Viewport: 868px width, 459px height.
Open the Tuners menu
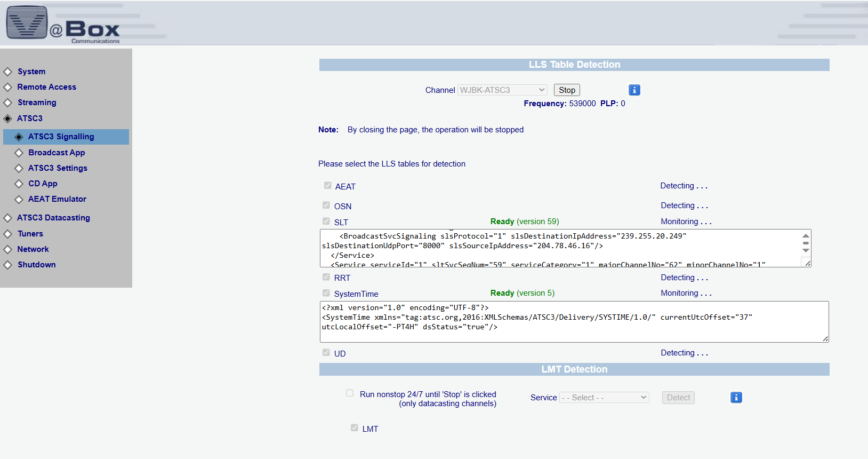30,234
